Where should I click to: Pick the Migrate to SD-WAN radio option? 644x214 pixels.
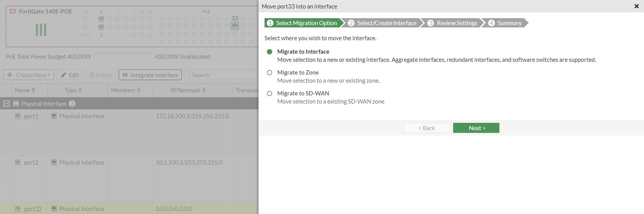(x=270, y=93)
